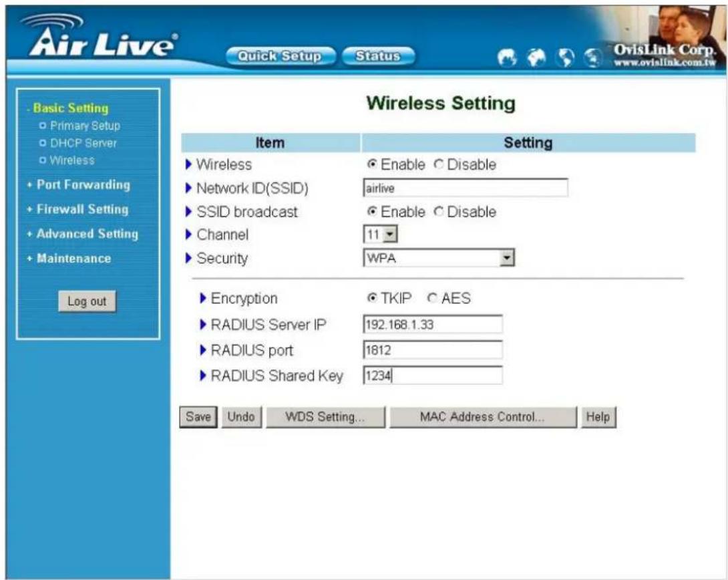The width and height of the screenshot is (728, 580).
Task: Click the RADIUS port field
Action: pyautogui.click(x=432, y=349)
